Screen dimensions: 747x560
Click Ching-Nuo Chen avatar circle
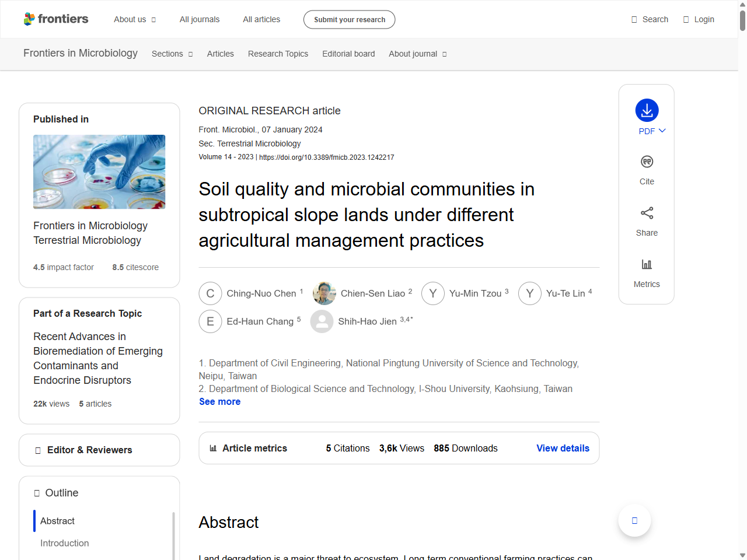210,293
